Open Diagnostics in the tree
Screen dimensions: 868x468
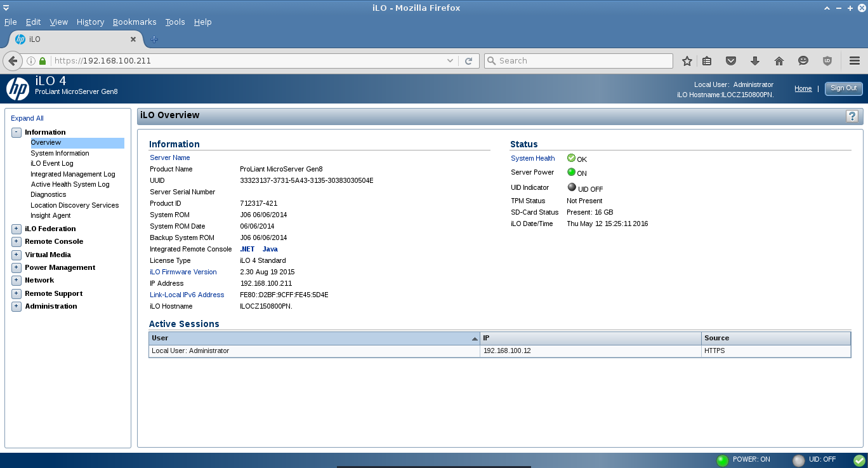[x=48, y=194]
